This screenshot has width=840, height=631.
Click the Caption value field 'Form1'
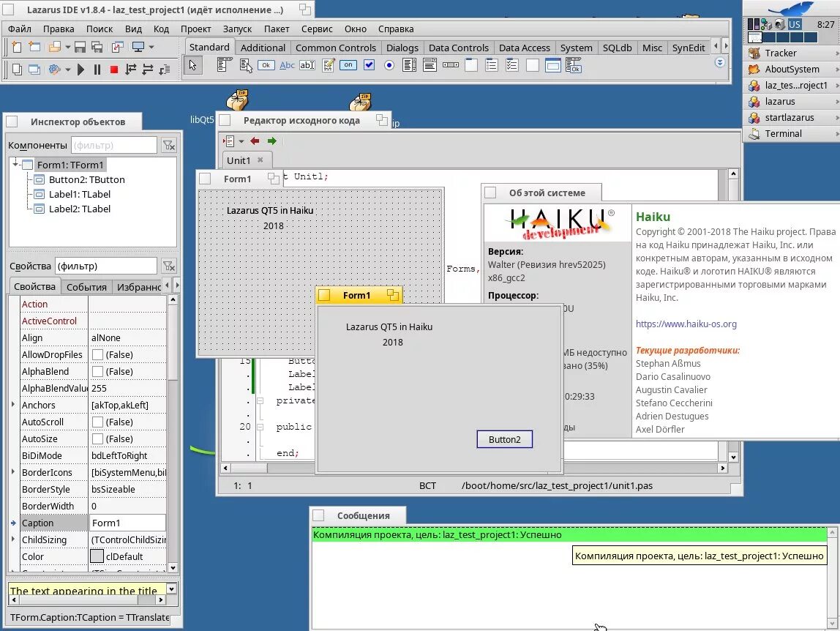coord(127,523)
